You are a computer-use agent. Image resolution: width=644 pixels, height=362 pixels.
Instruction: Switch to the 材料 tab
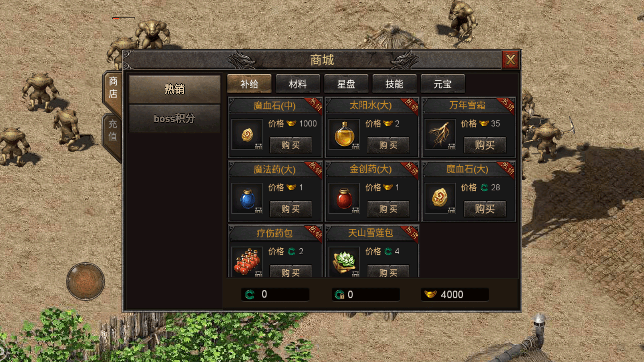click(298, 84)
